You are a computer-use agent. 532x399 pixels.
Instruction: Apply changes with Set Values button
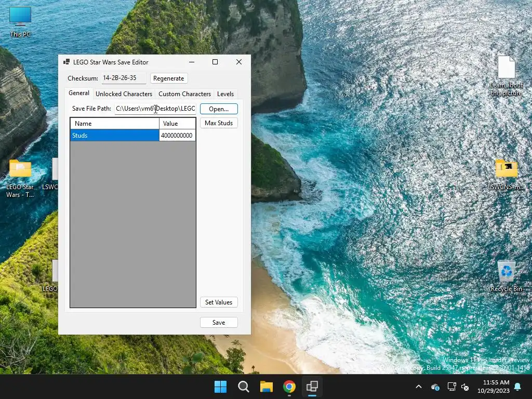[219, 302]
